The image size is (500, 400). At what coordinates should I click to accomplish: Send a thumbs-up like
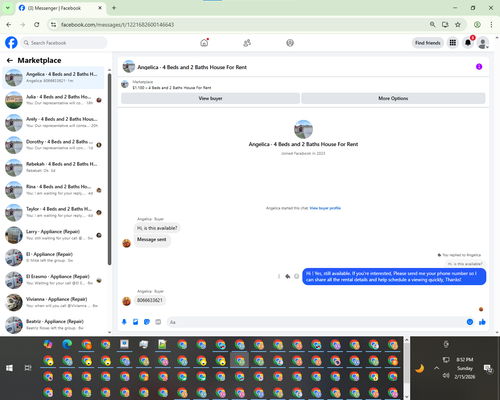click(482, 322)
